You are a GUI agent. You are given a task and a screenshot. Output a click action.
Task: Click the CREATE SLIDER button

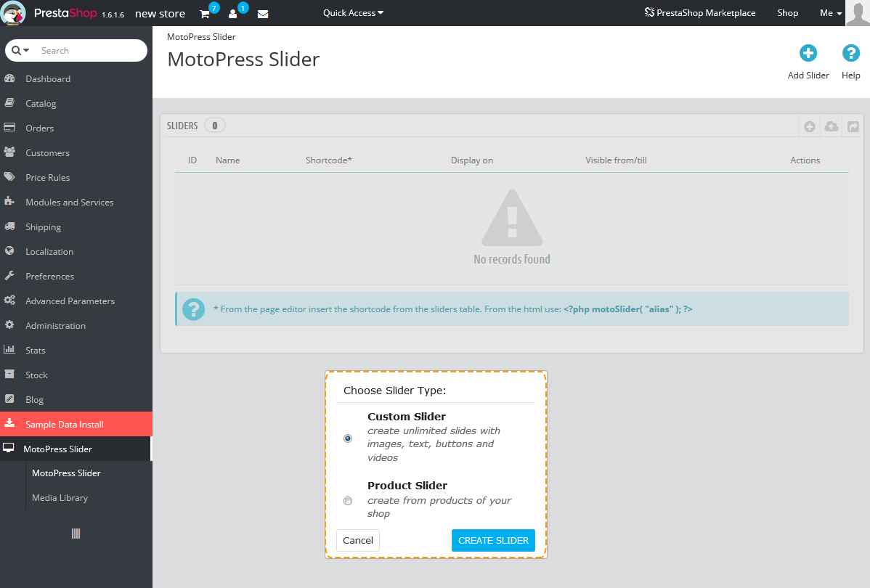pos(493,540)
